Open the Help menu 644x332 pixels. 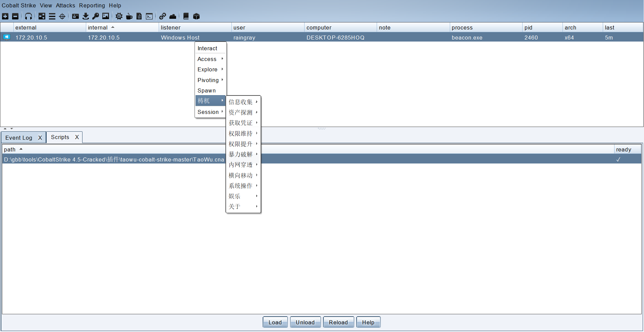point(115,5)
